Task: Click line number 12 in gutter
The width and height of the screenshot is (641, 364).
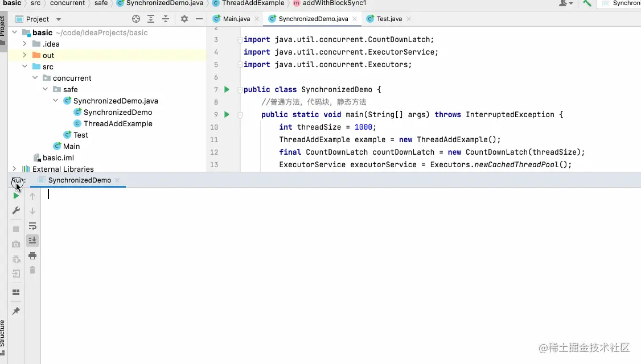Action: (x=214, y=152)
